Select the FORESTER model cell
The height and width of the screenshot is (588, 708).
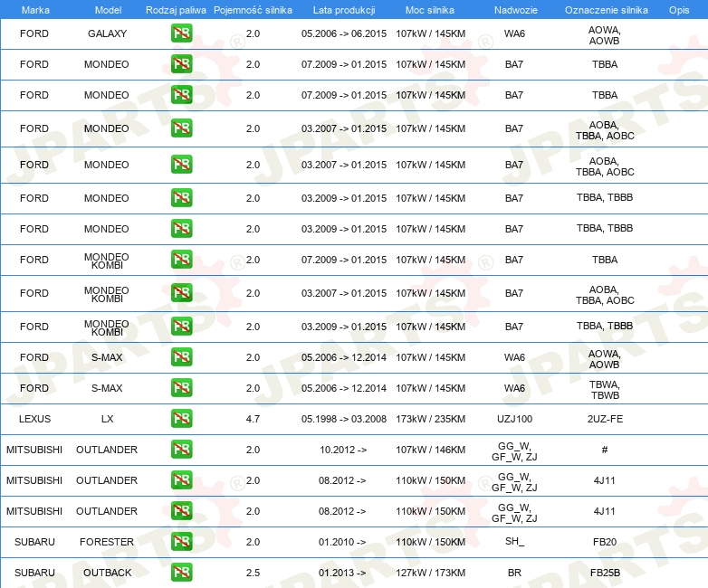107,542
